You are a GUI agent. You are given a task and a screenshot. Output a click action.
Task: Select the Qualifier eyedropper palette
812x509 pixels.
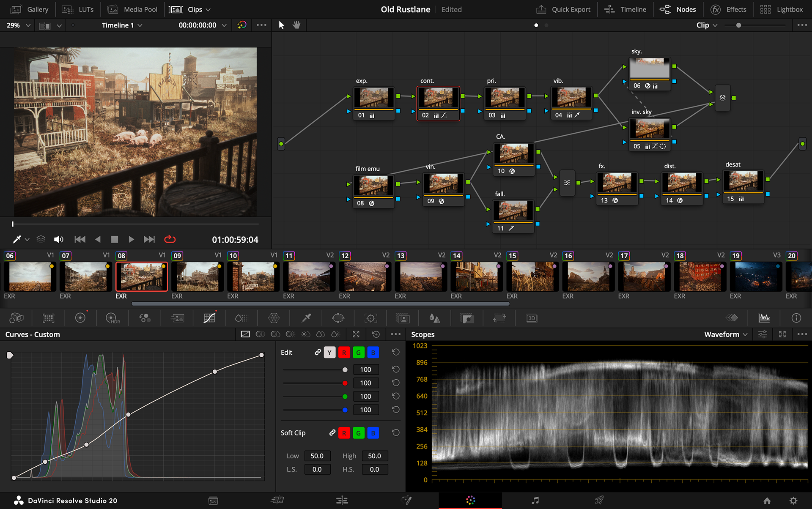pos(306,318)
